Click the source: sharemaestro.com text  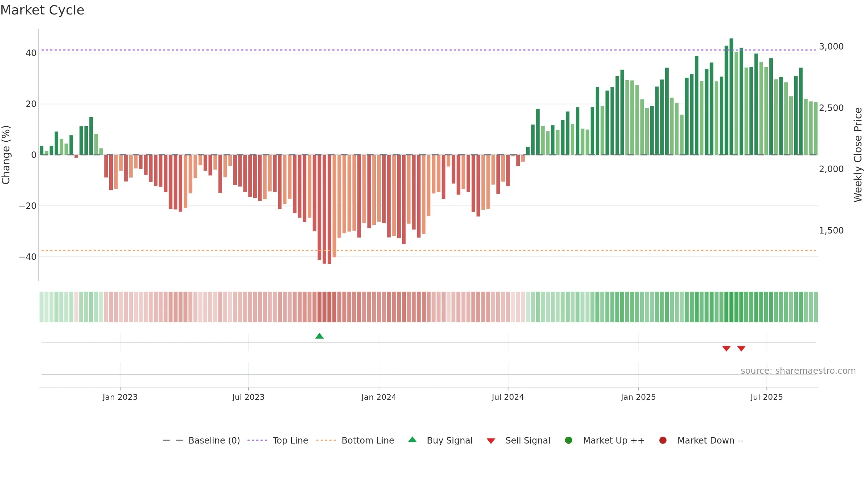[x=798, y=371]
